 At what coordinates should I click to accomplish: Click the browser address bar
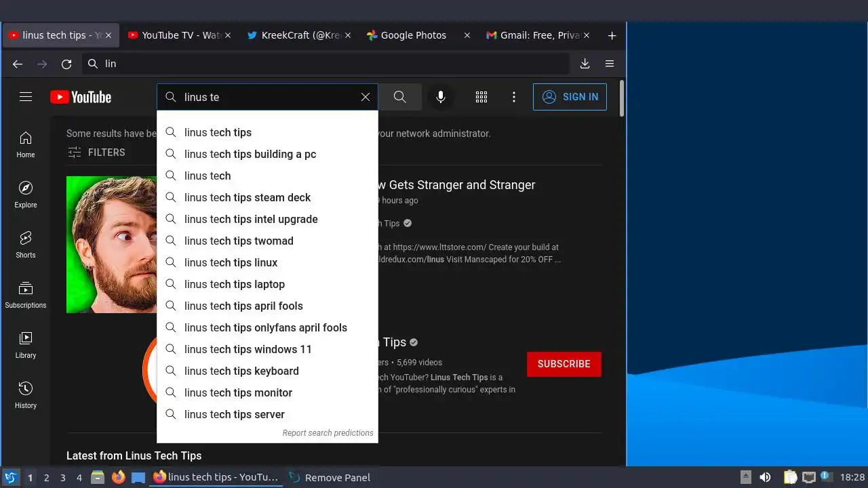click(x=325, y=64)
